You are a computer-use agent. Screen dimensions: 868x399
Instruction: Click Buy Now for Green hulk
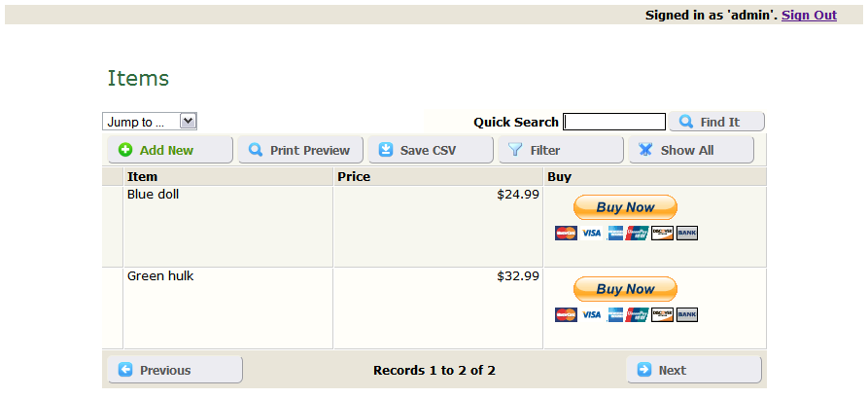pos(625,289)
